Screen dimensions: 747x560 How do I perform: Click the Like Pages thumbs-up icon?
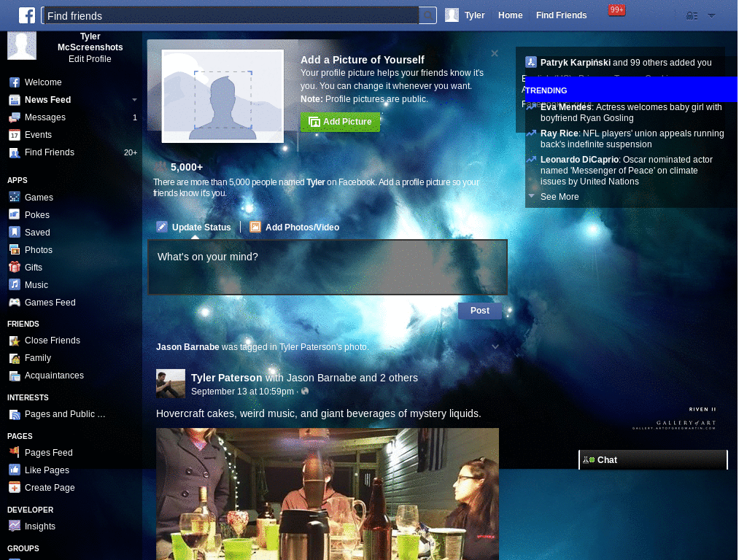click(x=15, y=470)
